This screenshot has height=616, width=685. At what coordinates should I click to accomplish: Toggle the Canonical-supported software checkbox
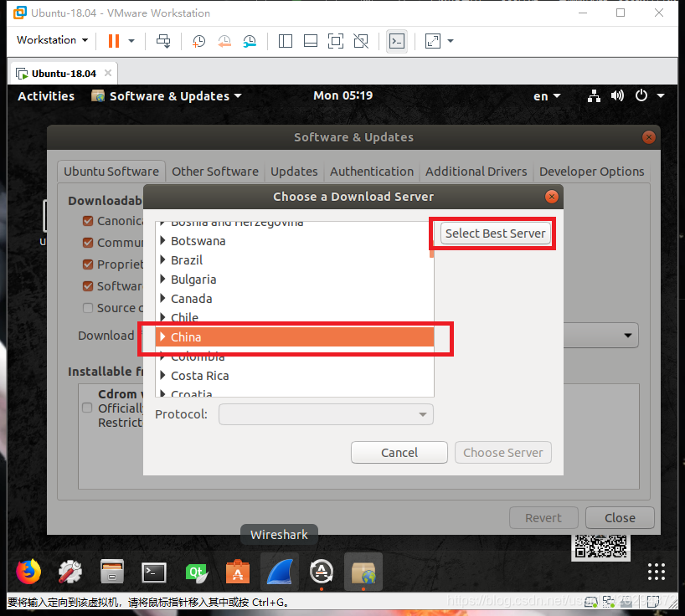pos(88,221)
